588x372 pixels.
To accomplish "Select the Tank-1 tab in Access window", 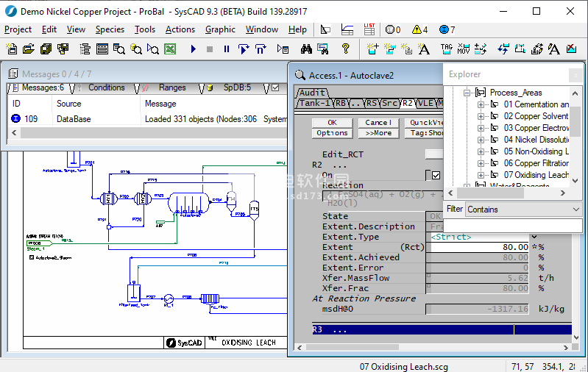I will click(314, 103).
